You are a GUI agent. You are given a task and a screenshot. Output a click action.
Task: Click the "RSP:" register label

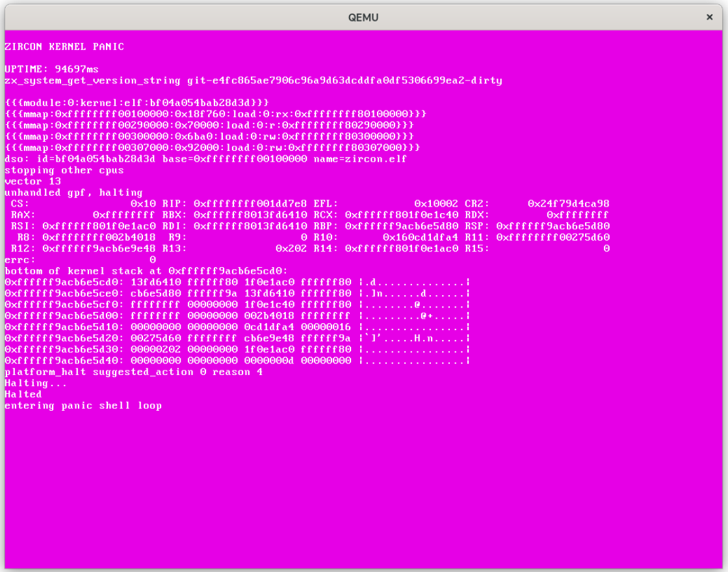pos(477,226)
